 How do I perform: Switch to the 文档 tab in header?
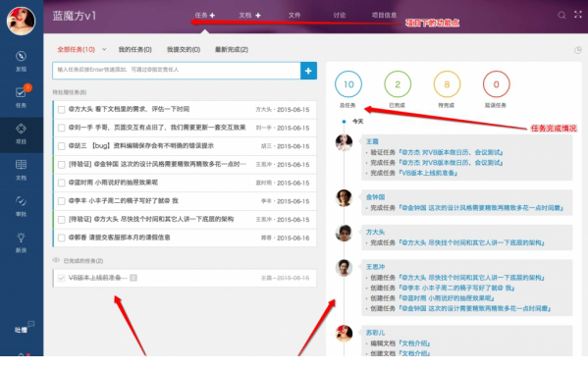pos(244,16)
